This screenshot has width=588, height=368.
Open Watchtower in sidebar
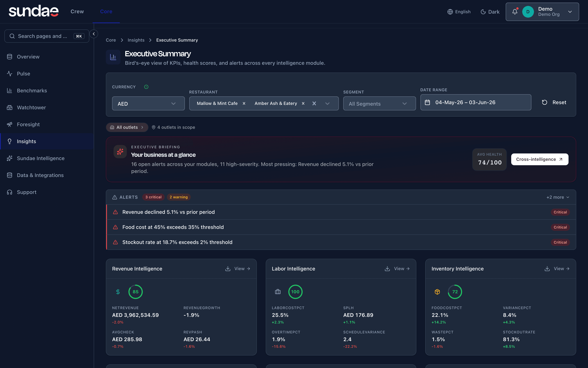(x=47, y=107)
